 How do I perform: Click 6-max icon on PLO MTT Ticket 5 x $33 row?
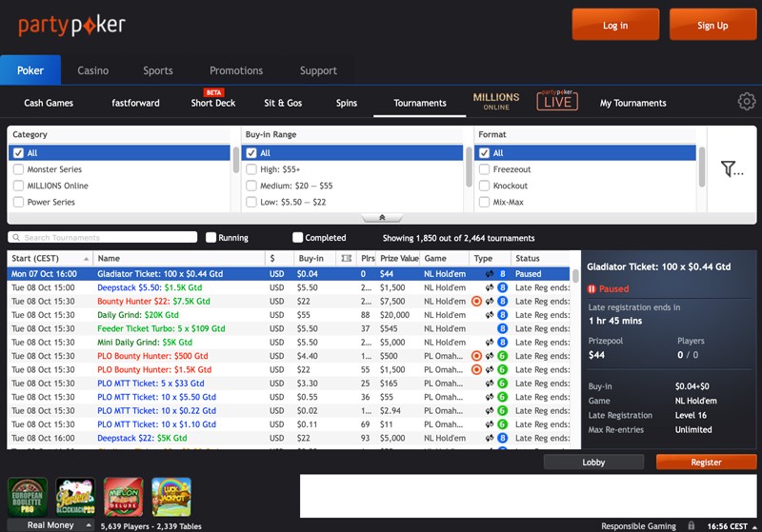click(503, 383)
